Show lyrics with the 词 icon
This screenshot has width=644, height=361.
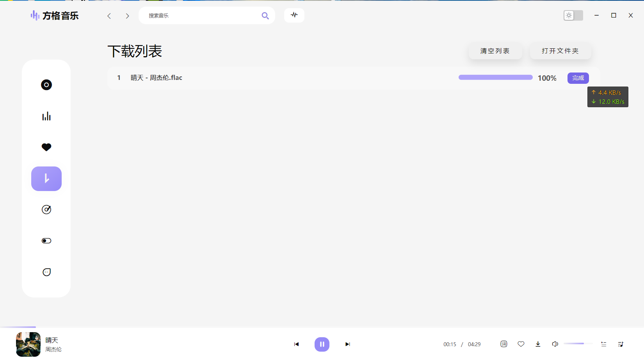coord(504,344)
